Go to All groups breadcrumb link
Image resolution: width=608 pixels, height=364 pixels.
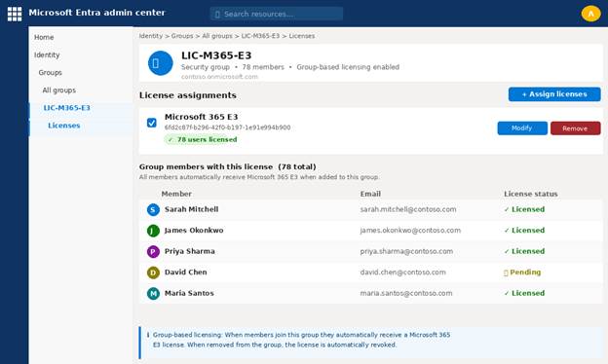tap(217, 36)
